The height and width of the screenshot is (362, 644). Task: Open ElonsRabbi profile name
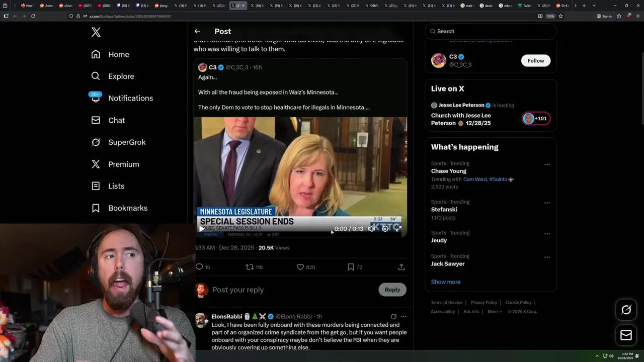coord(227,317)
